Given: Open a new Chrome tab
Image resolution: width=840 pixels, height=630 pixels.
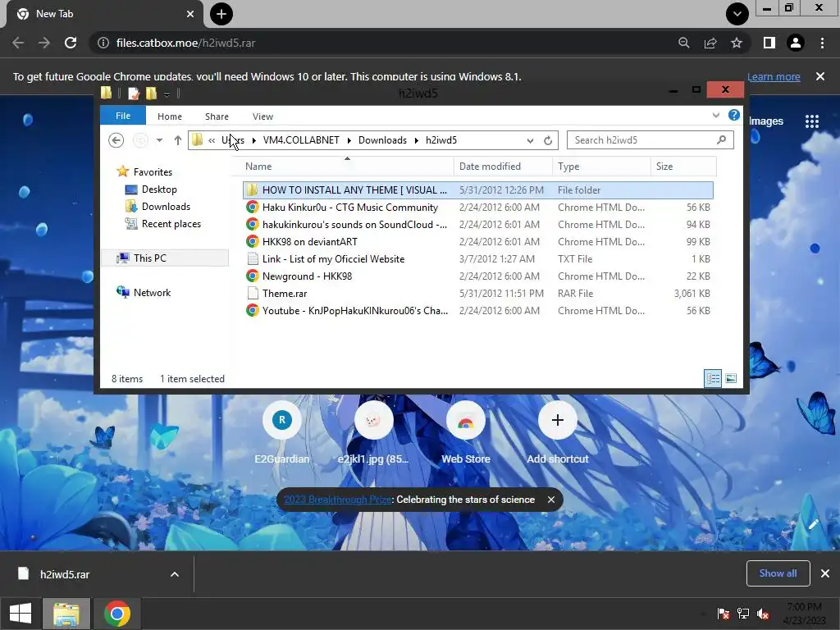Looking at the screenshot, I should (221, 14).
